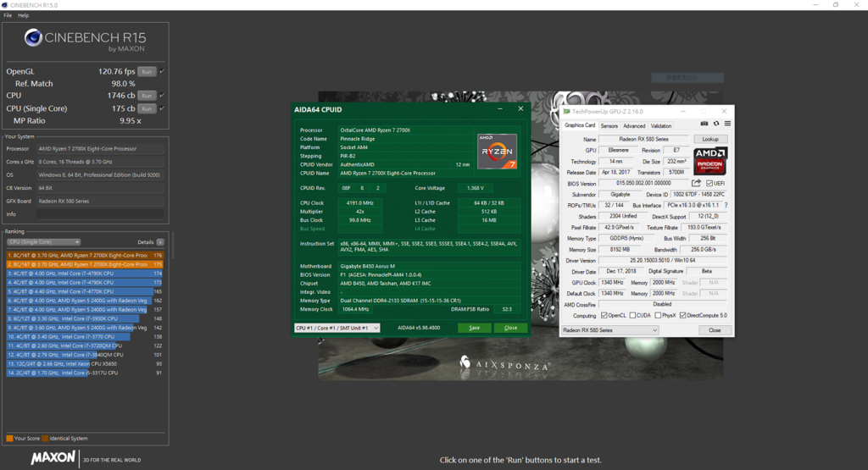The image size is (868, 470).
Task: Click the orange Your Score legend swatch
Action: 9,439
